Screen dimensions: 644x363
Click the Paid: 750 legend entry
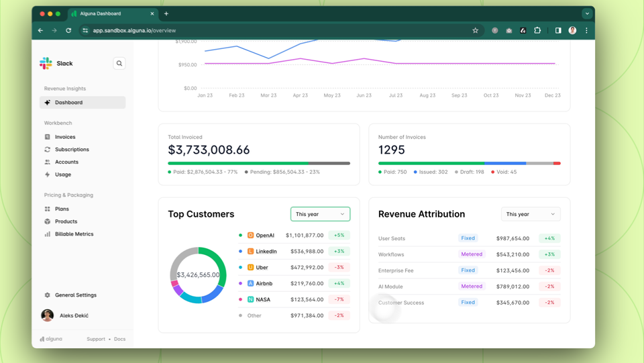392,172
